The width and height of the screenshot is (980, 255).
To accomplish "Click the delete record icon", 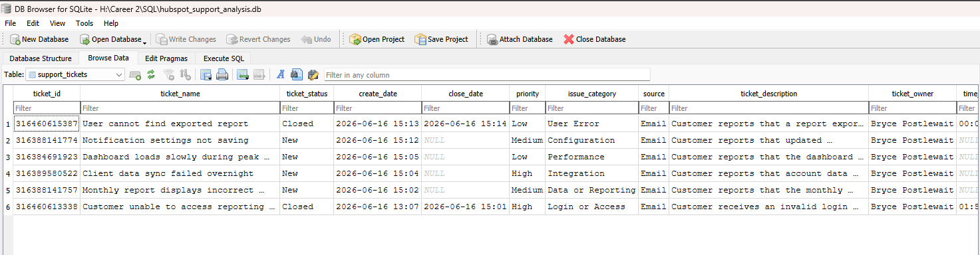I will pyautogui.click(x=259, y=74).
